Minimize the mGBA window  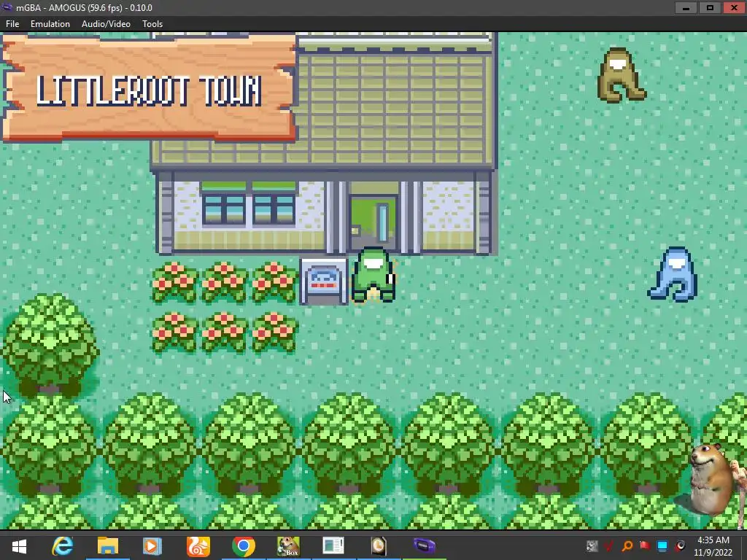686,8
